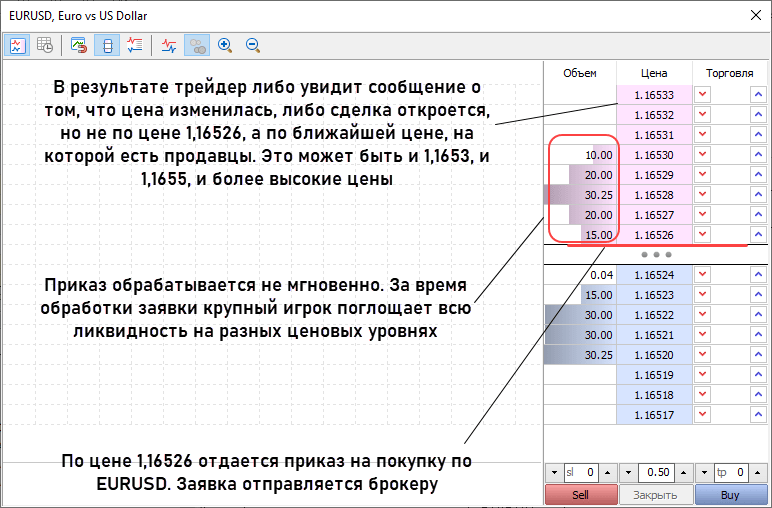Click the red-blue order list icon
The width and height of the screenshot is (772, 508).
pos(135,45)
